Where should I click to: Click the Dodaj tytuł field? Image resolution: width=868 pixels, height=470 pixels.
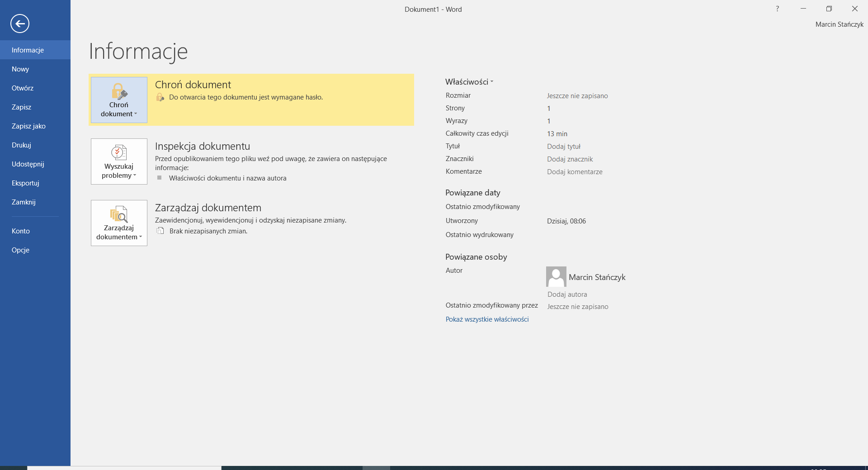(x=563, y=147)
